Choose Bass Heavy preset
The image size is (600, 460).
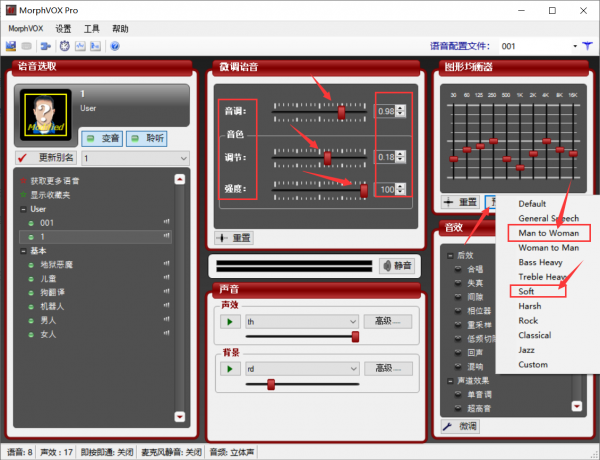click(x=540, y=262)
